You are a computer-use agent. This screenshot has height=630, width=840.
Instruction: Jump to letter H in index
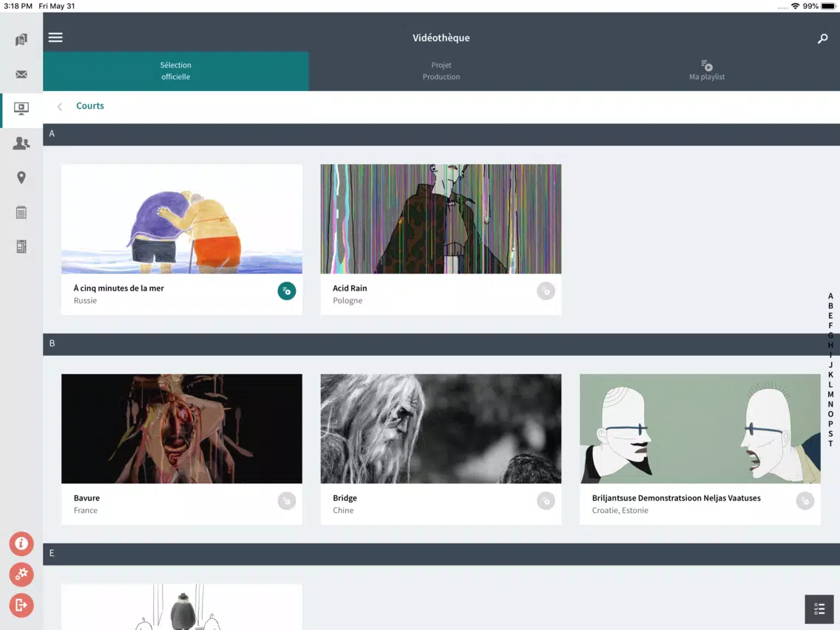(x=830, y=345)
